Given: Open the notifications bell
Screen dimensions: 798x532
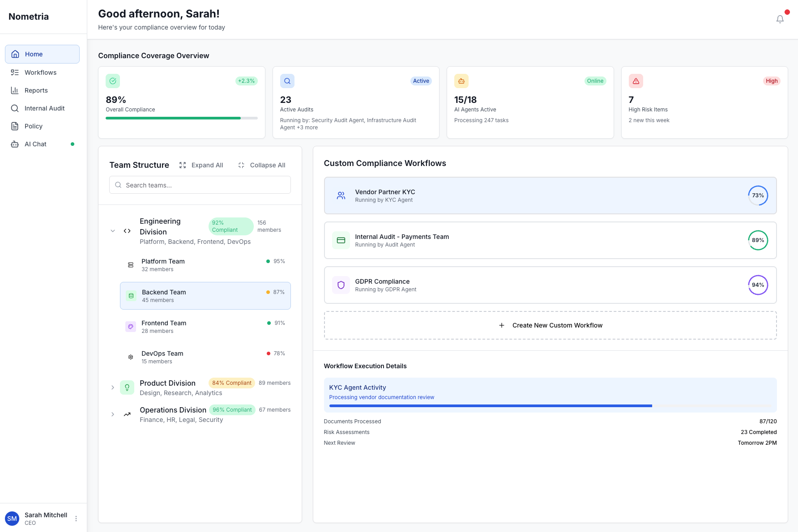Looking at the screenshot, I should coord(780,19).
